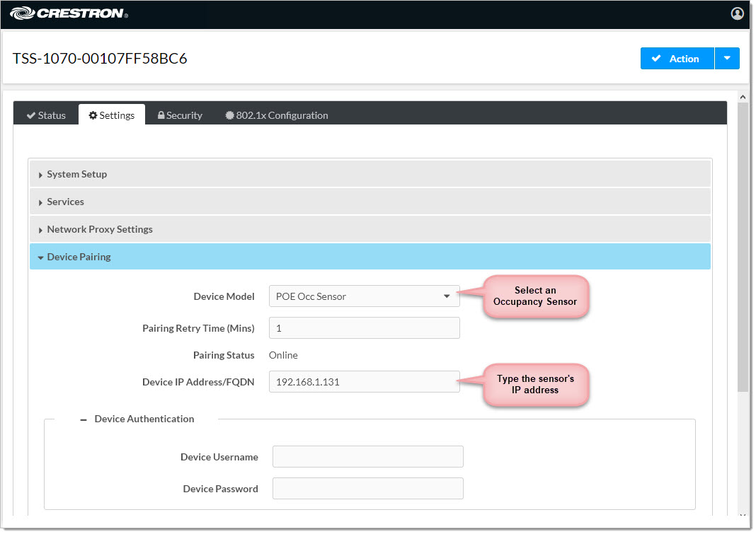
Task: Open the Action dropdown arrow
Action: (x=727, y=59)
